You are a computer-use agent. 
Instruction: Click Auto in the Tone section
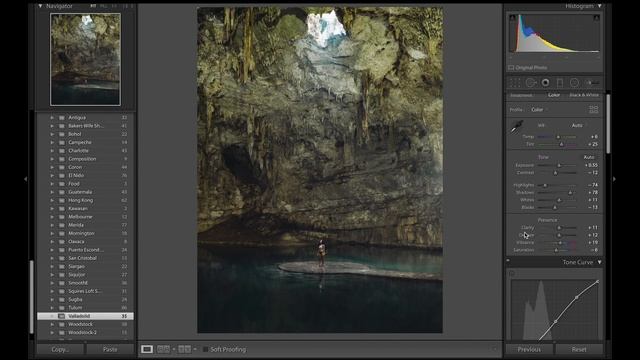(x=589, y=157)
